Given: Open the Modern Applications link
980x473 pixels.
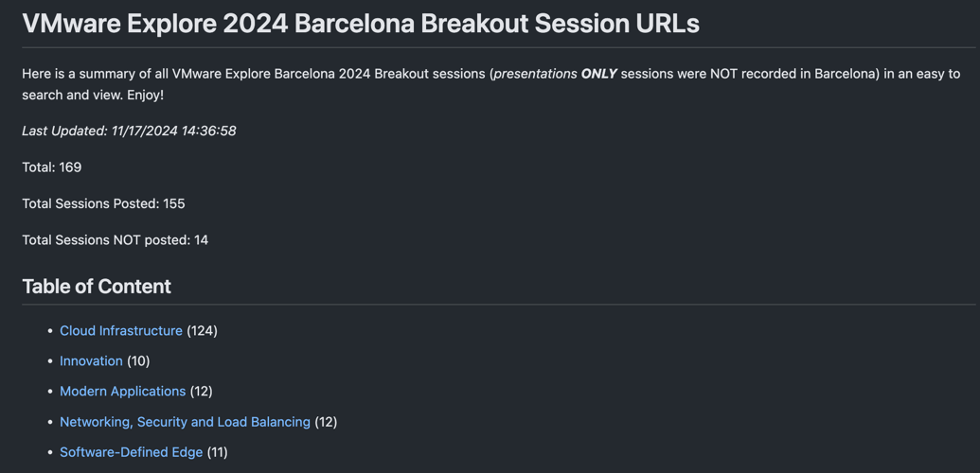Looking at the screenshot, I should [x=122, y=391].
